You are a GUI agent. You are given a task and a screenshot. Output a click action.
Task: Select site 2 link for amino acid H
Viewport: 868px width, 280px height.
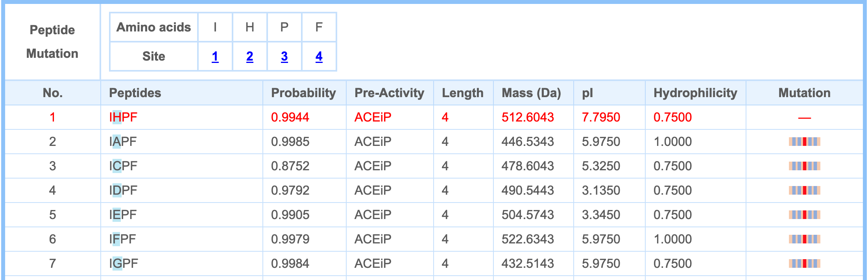point(249,57)
